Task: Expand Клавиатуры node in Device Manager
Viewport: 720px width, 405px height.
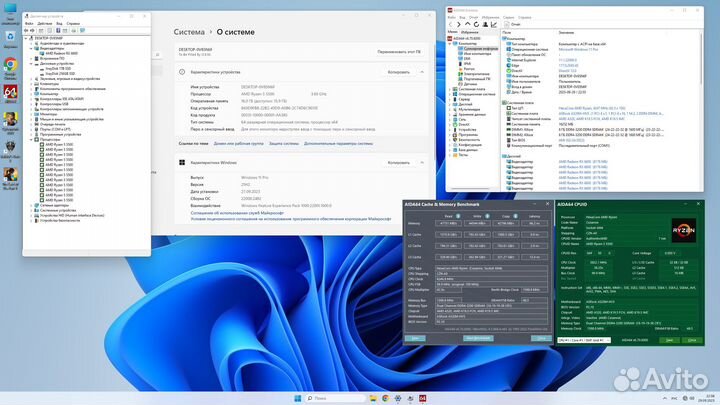Action: click(32, 84)
